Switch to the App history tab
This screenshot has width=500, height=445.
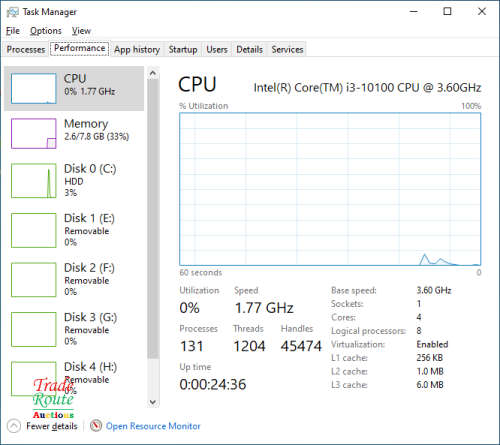(137, 49)
